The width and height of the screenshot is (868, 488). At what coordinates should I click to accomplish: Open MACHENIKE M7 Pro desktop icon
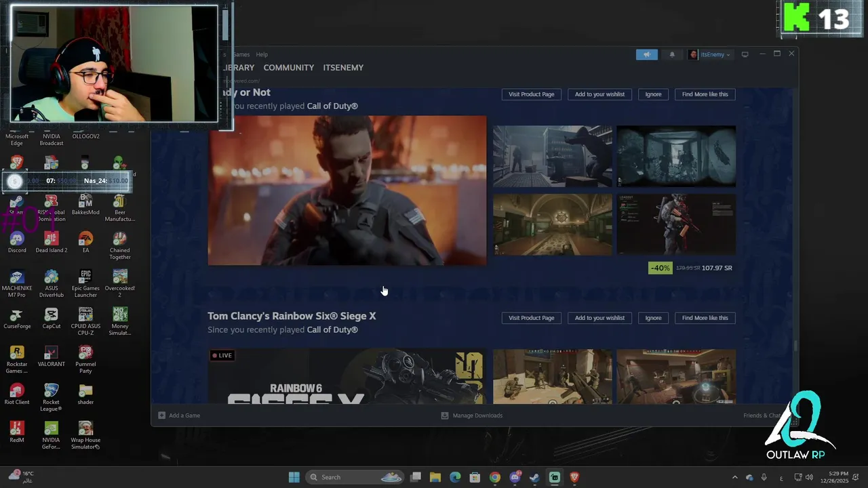tap(17, 283)
